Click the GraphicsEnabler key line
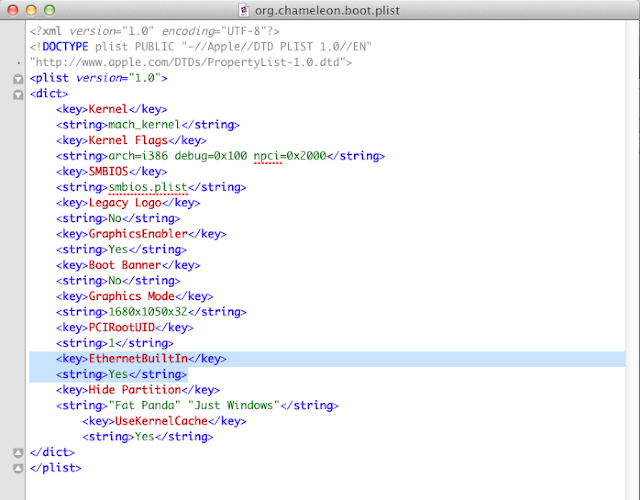 tap(141, 234)
